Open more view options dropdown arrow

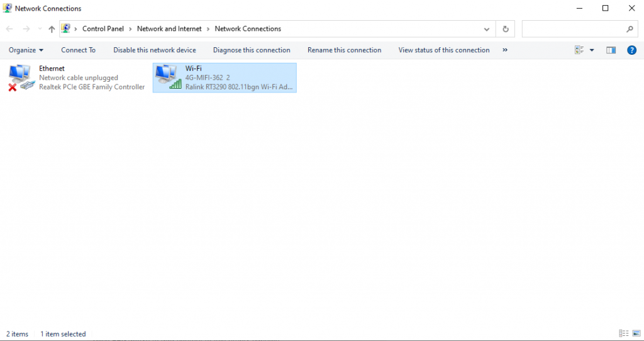(592, 50)
